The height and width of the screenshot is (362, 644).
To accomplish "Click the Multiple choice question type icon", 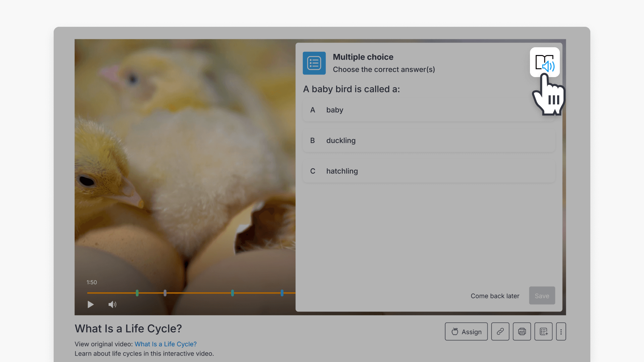I will pos(314,63).
